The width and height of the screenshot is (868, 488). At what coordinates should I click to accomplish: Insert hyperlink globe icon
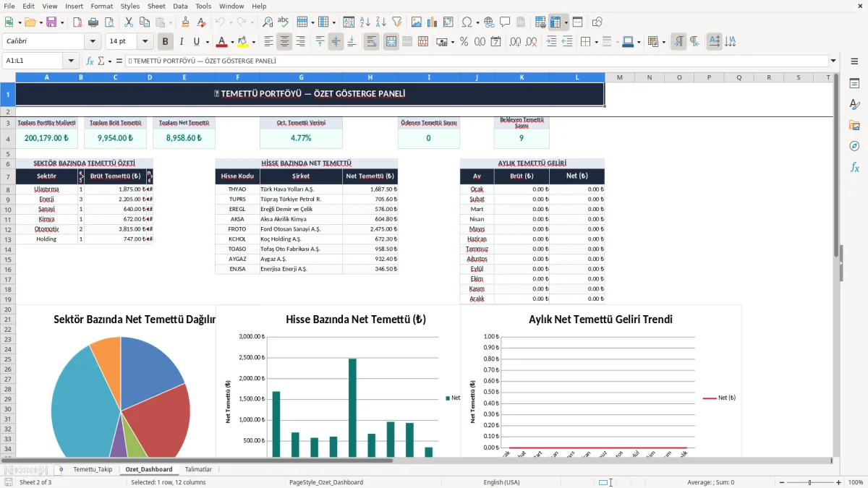pos(489,22)
